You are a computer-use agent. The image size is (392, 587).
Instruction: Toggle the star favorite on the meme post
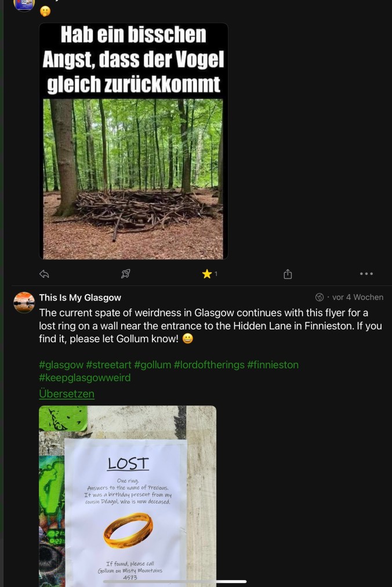(207, 274)
